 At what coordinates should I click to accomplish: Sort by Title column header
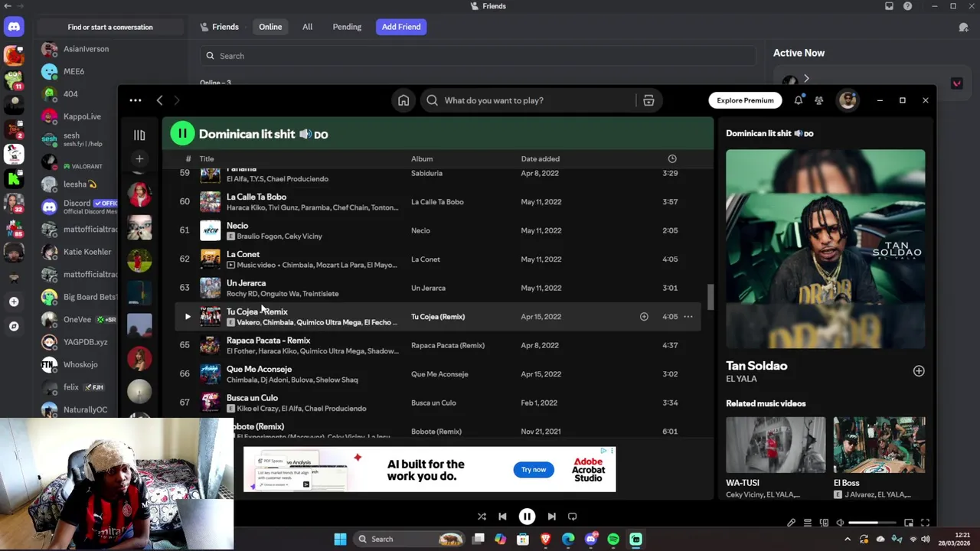click(x=207, y=158)
